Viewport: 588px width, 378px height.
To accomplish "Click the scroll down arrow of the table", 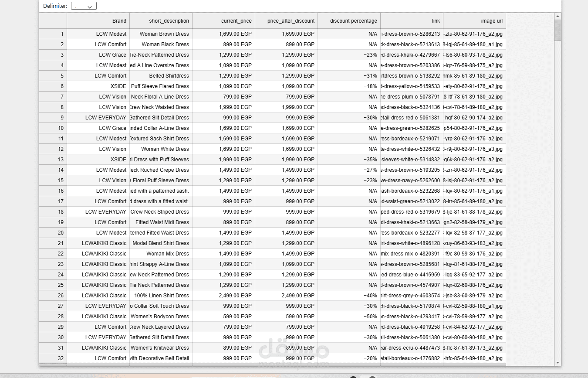I will [x=558, y=362].
